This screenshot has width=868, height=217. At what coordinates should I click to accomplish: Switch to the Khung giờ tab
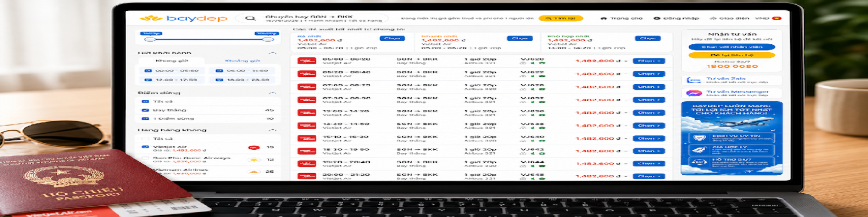172,61
